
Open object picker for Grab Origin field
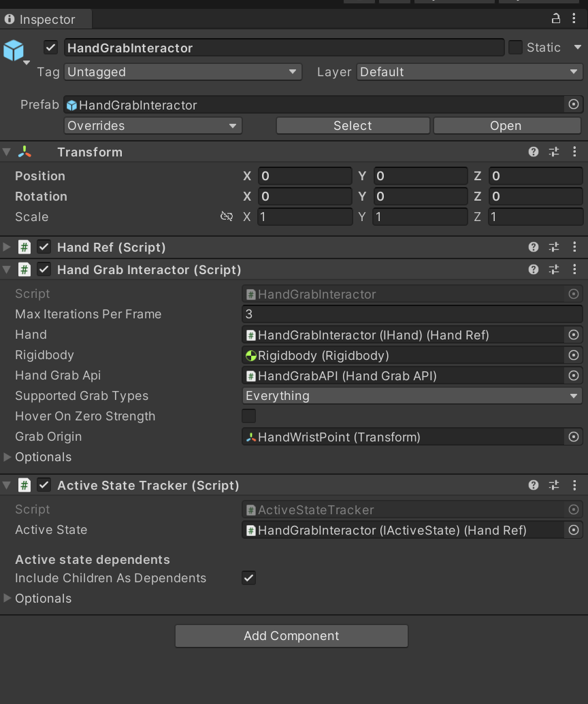[574, 437]
